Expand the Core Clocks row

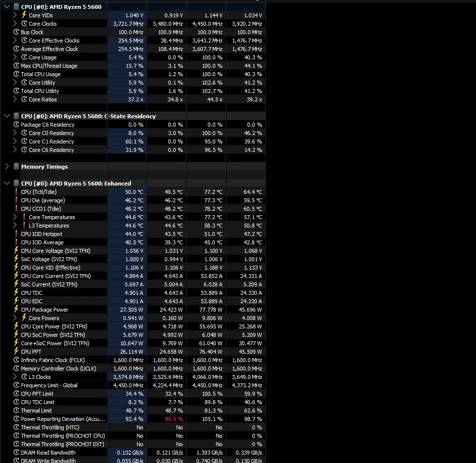tap(15, 23)
